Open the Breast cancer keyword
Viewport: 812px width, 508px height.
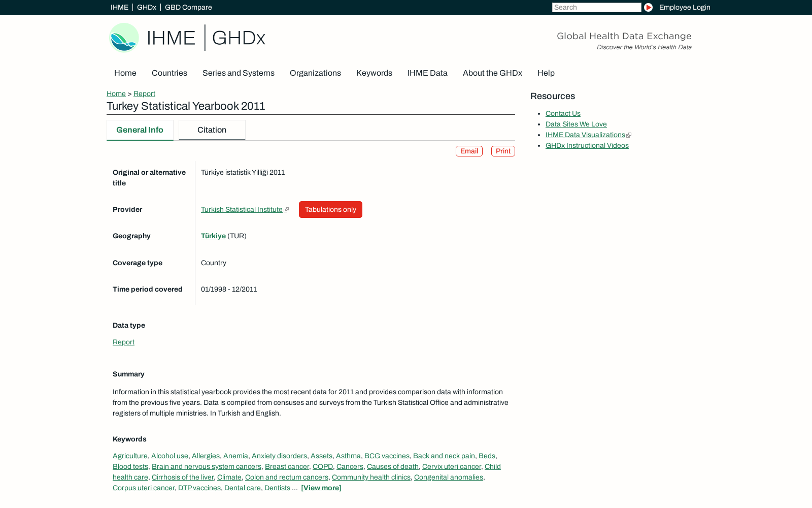pos(287,467)
